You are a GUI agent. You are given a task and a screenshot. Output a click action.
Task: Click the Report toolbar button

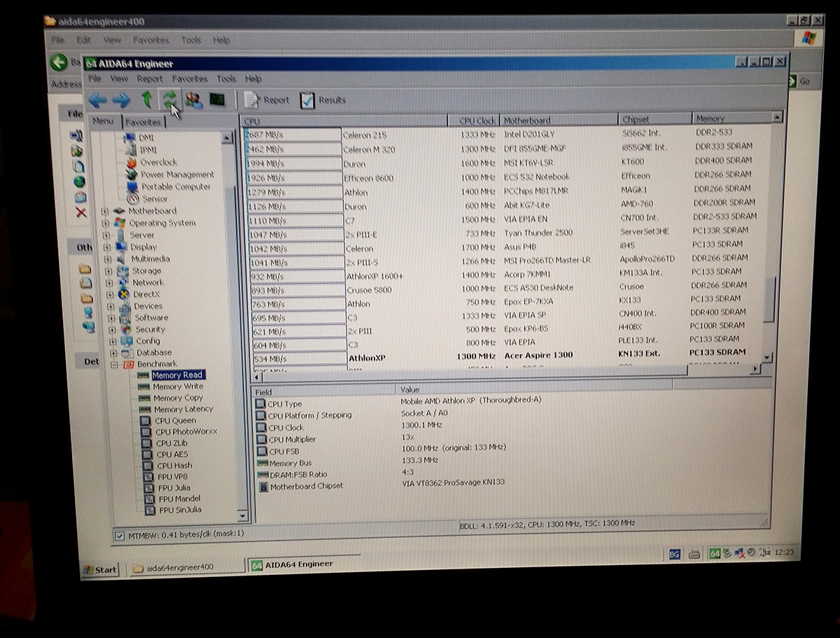267,100
